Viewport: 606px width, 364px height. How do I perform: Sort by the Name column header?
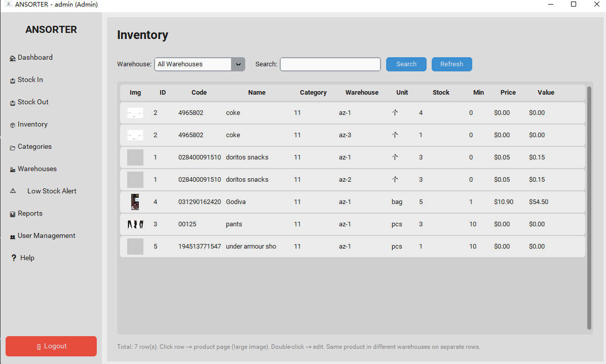tap(257, 93)
